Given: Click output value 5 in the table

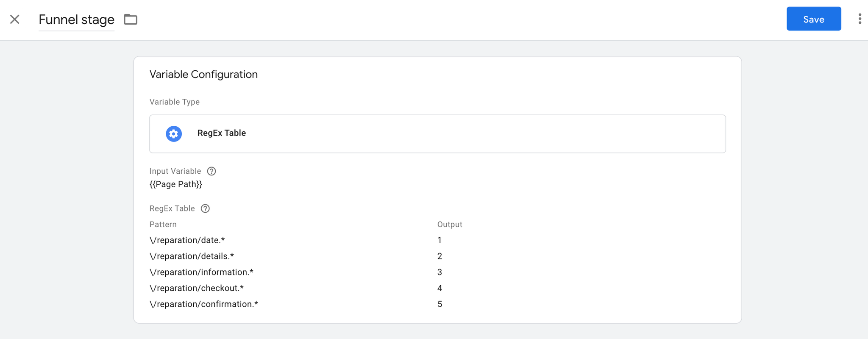Looking at the screenshot, I should click(440, 304).
